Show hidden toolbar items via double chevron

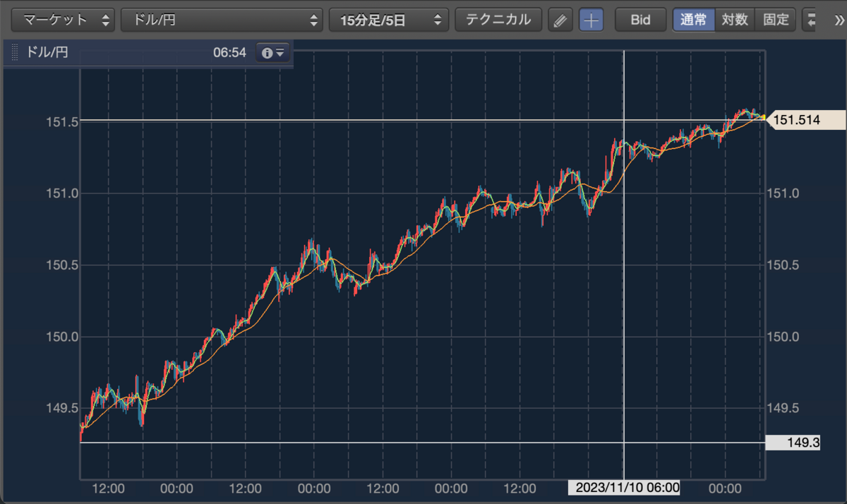837,20
